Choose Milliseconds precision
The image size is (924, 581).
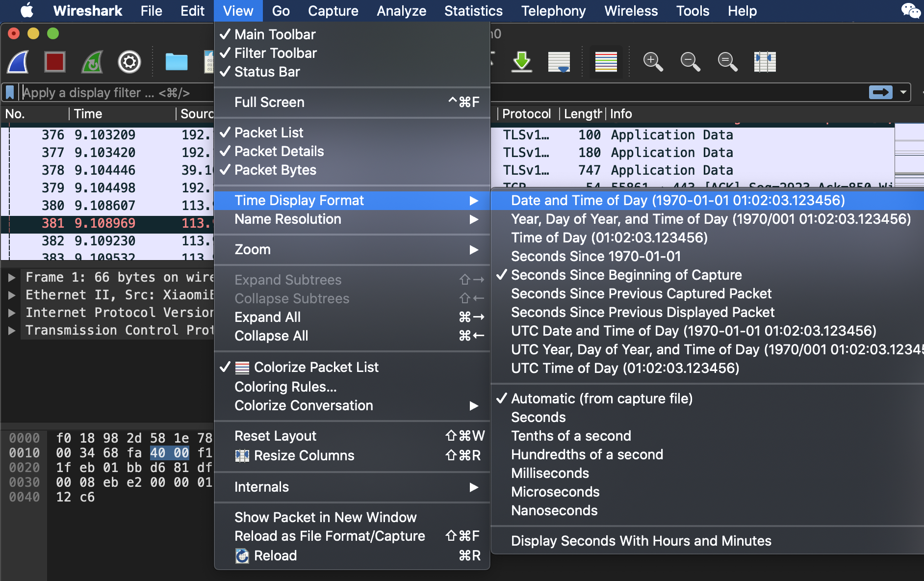click(707, 473)
